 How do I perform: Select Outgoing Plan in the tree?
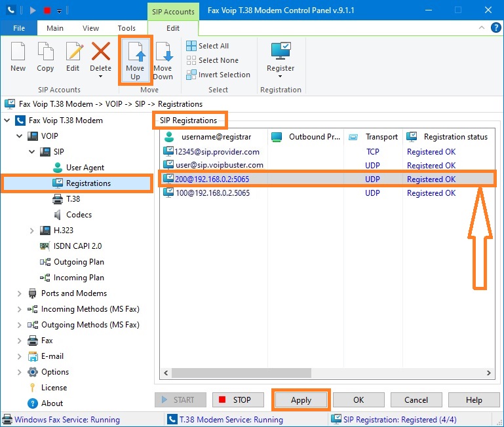(79, 262)
